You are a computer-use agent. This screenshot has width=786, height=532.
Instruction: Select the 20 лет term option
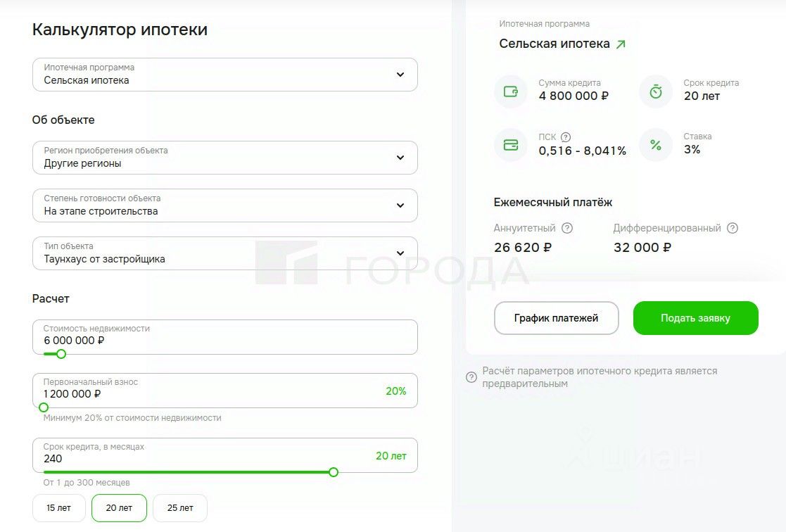click(119, 508)
